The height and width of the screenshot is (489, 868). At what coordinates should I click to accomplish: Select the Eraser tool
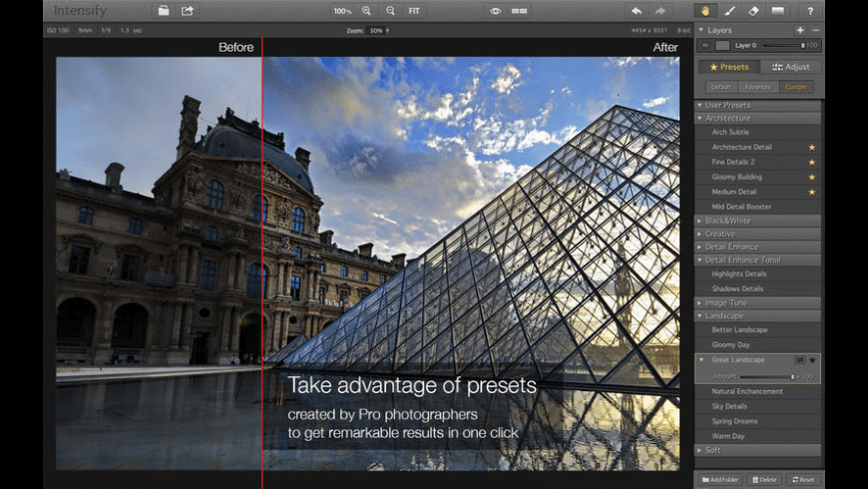pos(753,11)
